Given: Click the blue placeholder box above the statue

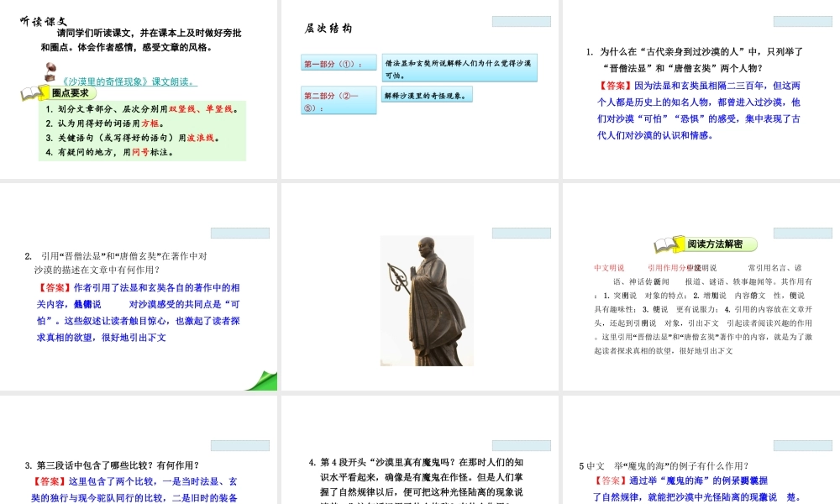Looking at the screenshot, I should coord(522,233).
